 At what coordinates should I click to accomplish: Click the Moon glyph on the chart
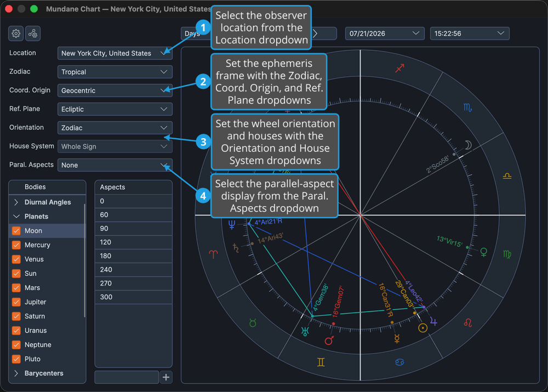(468, 145)
